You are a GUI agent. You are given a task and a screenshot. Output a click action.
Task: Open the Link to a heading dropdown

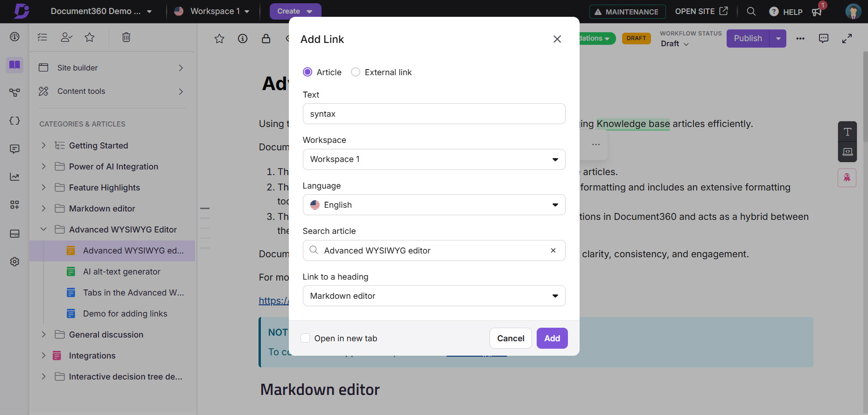click(434, 295)
